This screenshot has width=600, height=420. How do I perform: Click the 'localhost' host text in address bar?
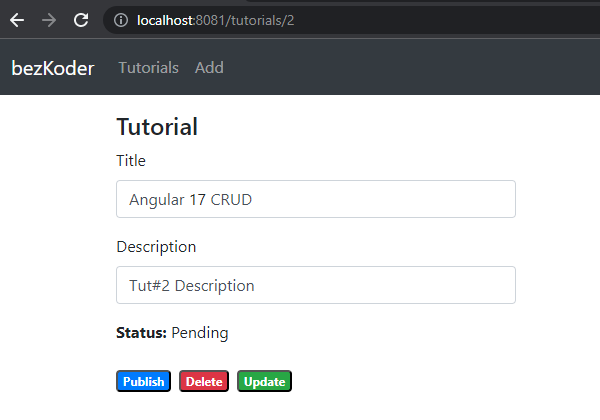165,20
